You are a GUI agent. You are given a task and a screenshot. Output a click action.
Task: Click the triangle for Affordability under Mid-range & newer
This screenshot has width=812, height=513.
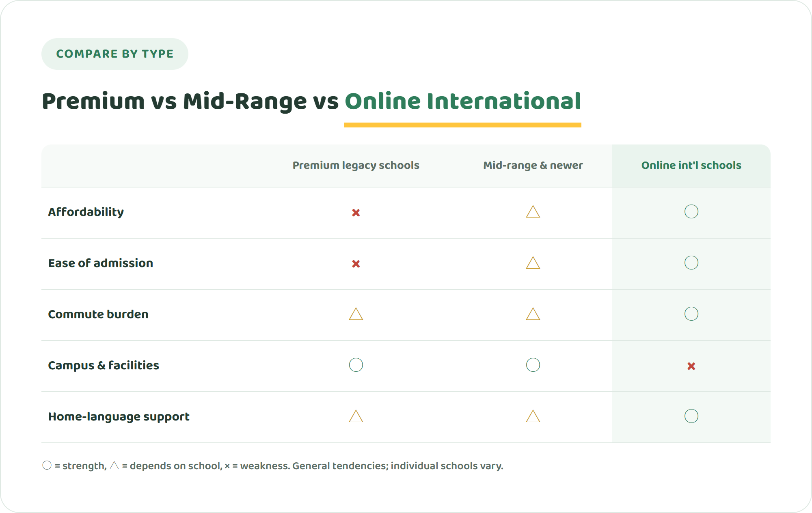pyautogui.click(x=533, y=211)
